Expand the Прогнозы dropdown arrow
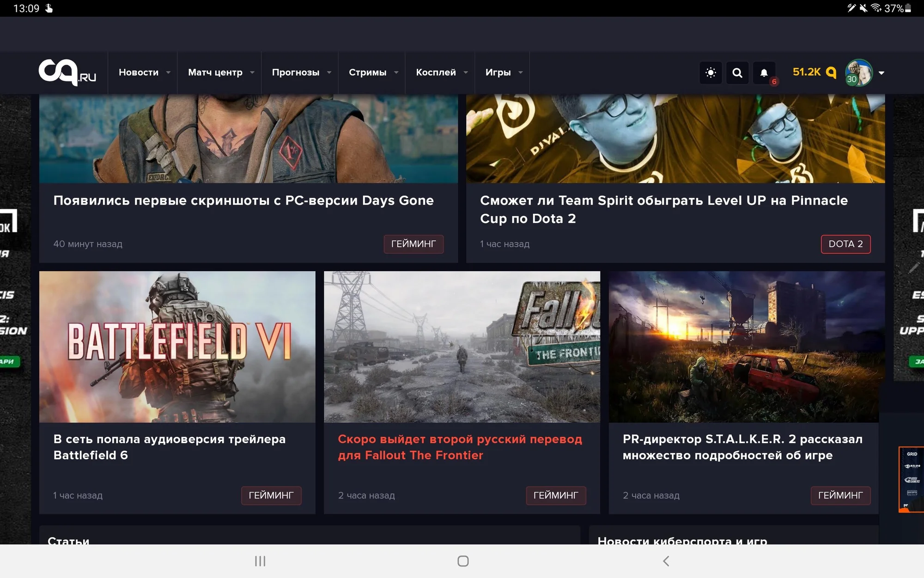This screenshot has height=578, width=924. 329,73
